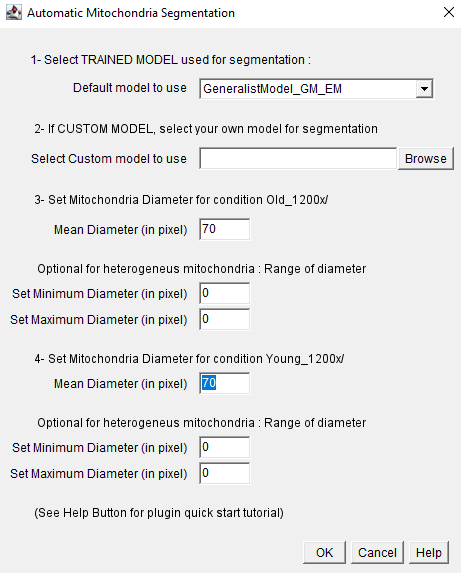
Task: Click Browse to choose custom model
Action: point(426,159)
